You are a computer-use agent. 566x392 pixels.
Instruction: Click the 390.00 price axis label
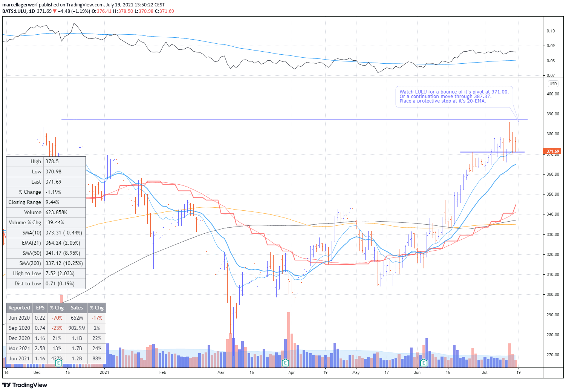tap(553, 114)
